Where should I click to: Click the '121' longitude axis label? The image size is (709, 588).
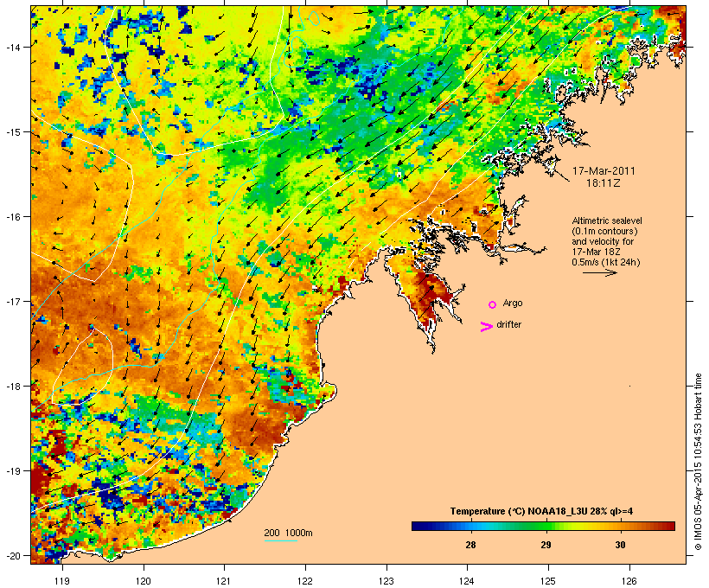click(224, 581)
